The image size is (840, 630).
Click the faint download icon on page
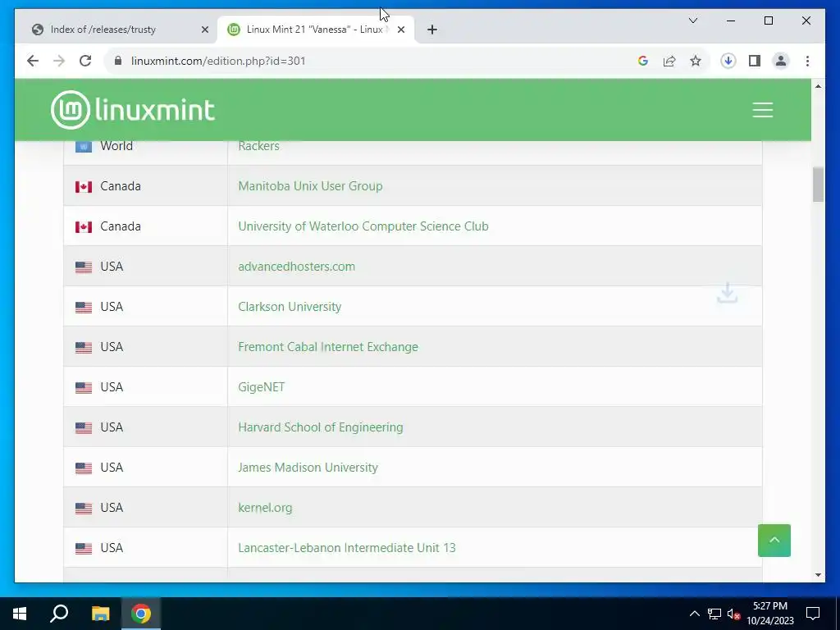tap(728, 293)
